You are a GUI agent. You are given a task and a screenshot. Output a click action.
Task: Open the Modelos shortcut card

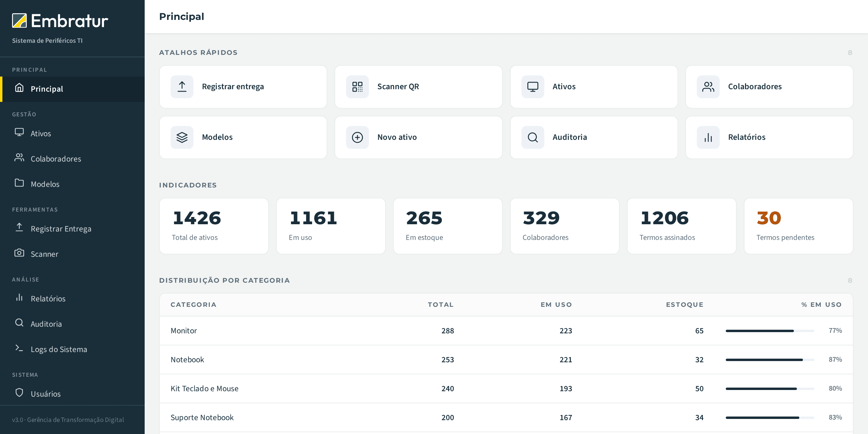pyautogui.click(x=243, y=137)
